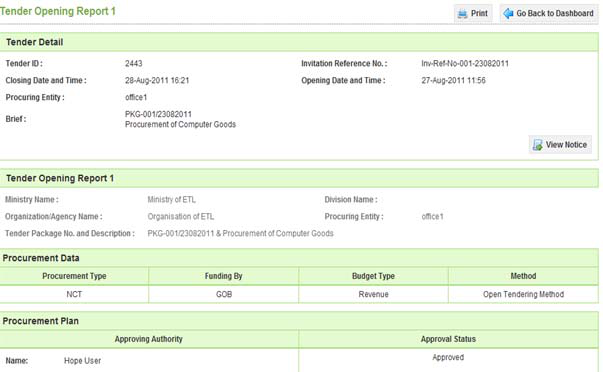
Task: Click Tender Detail section header
Action: click(x=299, y=42)
